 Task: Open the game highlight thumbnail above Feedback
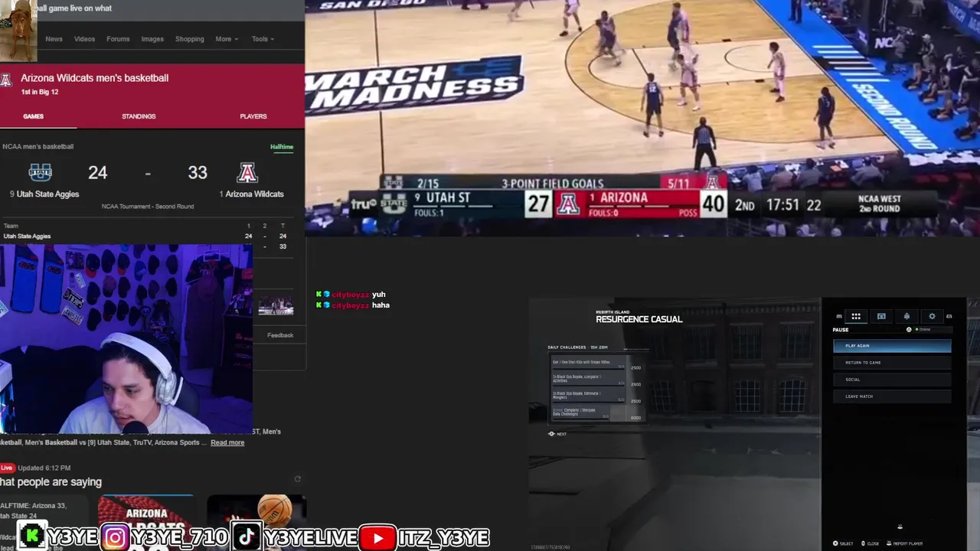tap(276, 305)
